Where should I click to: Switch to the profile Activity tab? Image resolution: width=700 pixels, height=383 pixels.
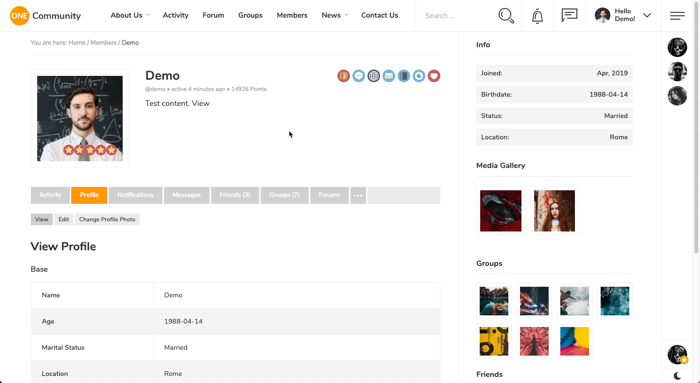click(x=50, y=195)
